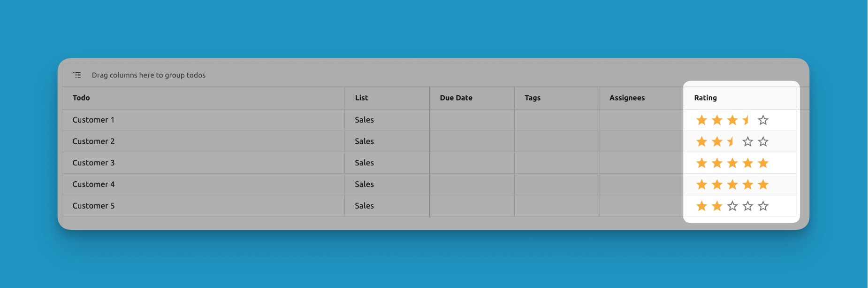Click the Sales list cell for Customer 5
The height and width of the screenshot is (288, 868).
pyautogui.click(x=365, y=206)
